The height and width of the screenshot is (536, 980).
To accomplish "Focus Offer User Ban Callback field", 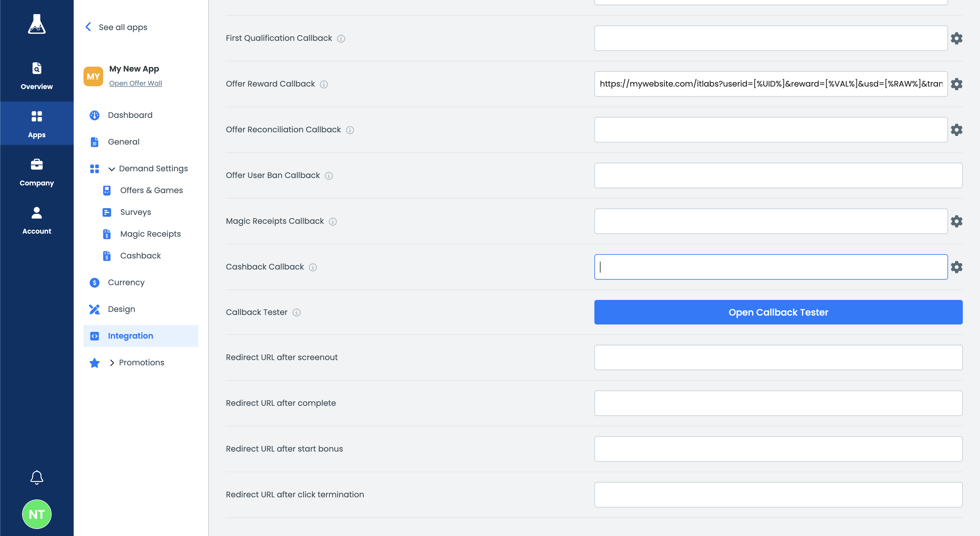I will coord(778,175).
